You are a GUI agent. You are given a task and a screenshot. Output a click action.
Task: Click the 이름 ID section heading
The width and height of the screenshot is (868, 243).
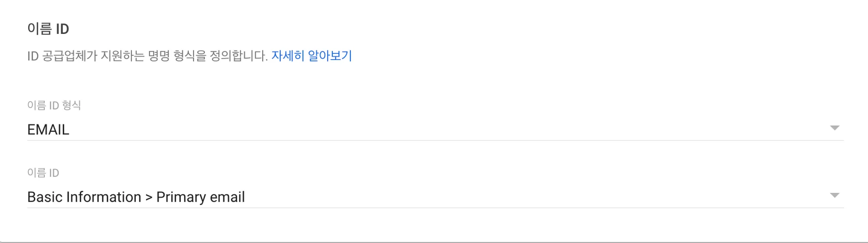click(x=48, y=29)
